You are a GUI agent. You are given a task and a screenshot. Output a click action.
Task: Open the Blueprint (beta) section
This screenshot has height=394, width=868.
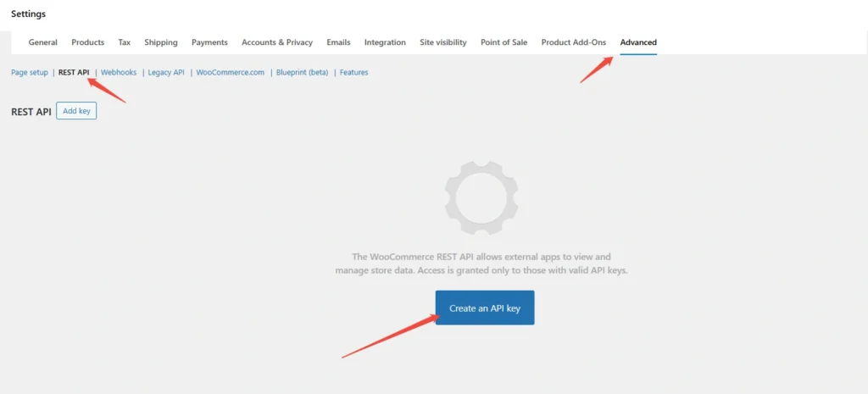[x=303, y=73]
